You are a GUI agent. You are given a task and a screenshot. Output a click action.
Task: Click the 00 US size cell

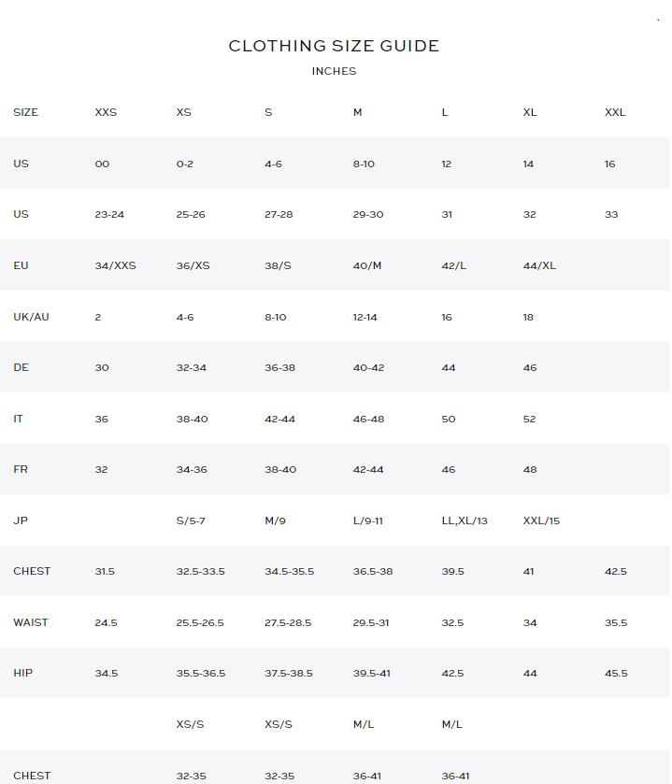pyautogui.click(x=102, y=164)
